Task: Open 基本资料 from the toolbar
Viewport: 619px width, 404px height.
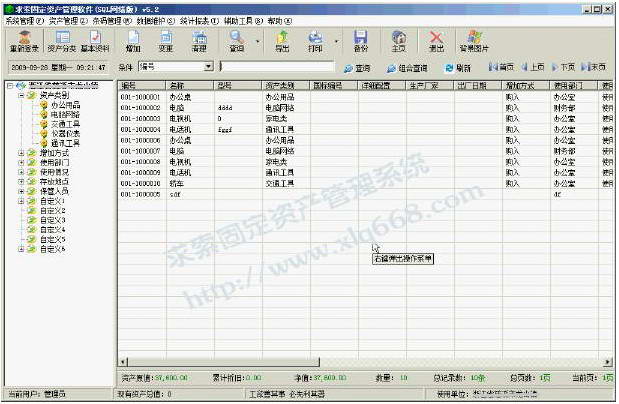Action: click(x=95, y=41)
